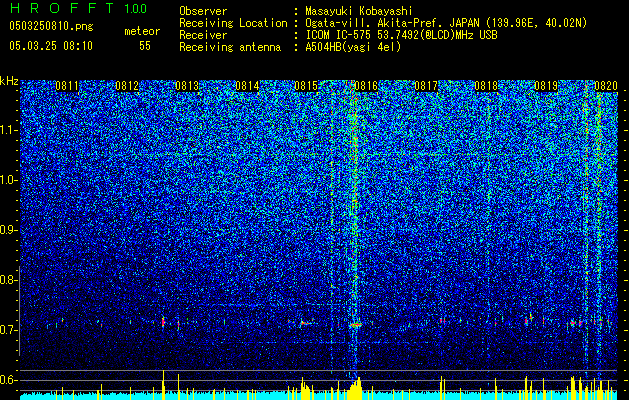Click the HROFFT program title
The height and width of the screenshot is (400, 629).
click(x=62, y=8)
